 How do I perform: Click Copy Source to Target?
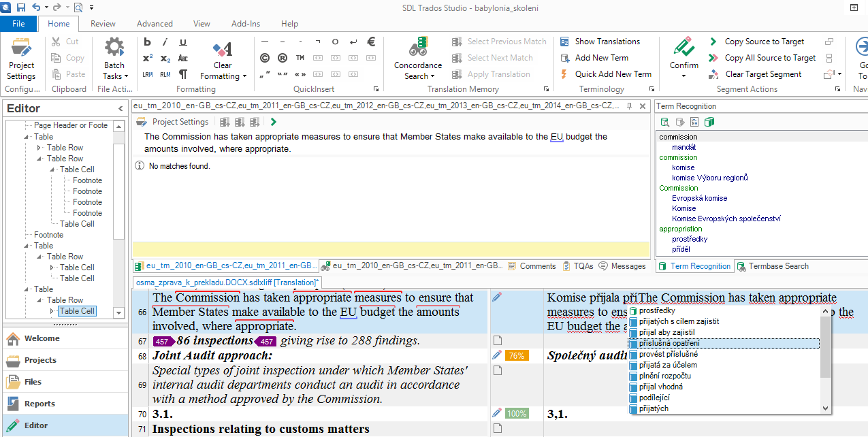[756, 42]
